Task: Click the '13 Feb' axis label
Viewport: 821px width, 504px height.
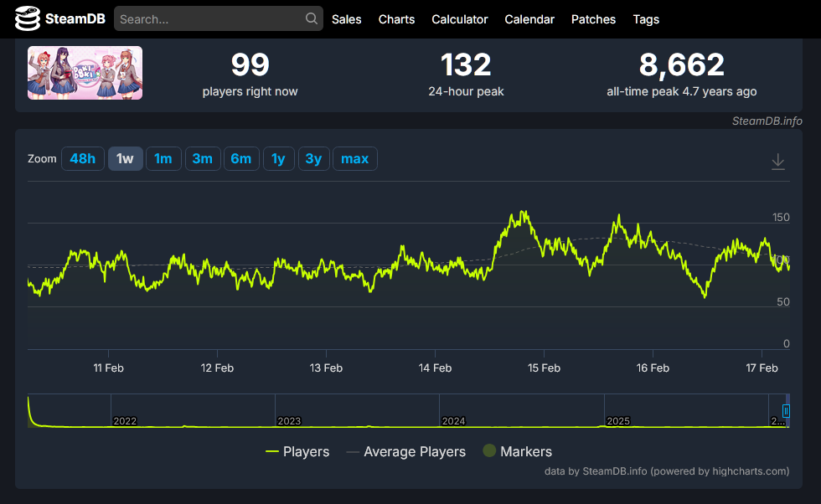Action: (x=326, y=368)
